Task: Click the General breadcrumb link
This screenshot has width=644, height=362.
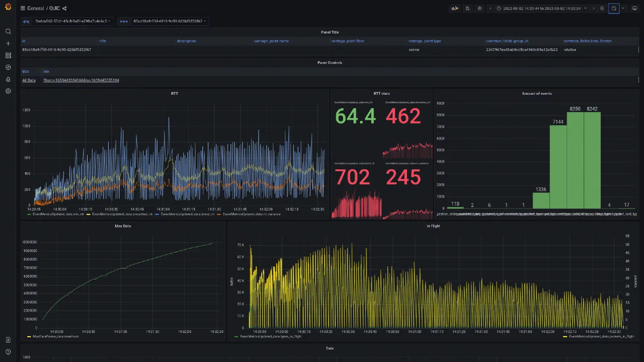Action: click(36, 8)
